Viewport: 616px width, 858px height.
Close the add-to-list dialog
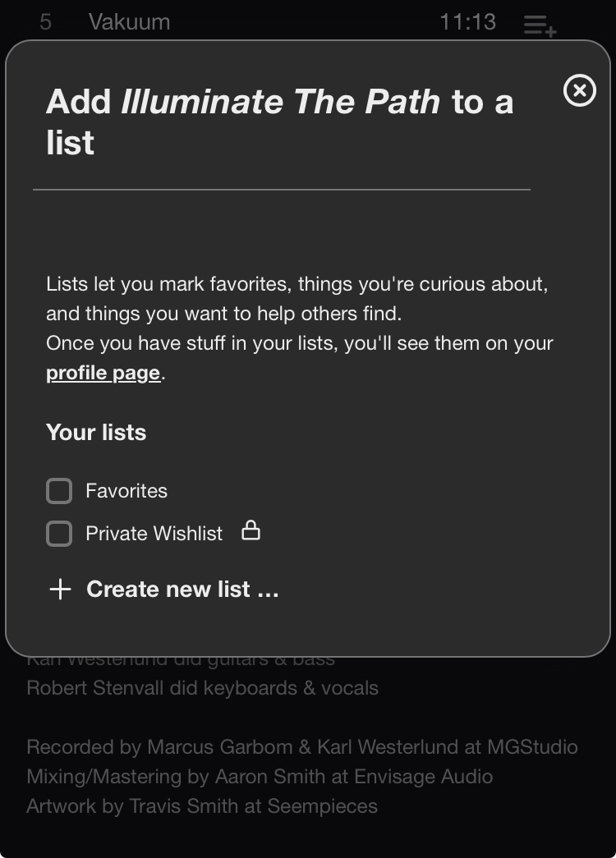(x=580, y=90)
